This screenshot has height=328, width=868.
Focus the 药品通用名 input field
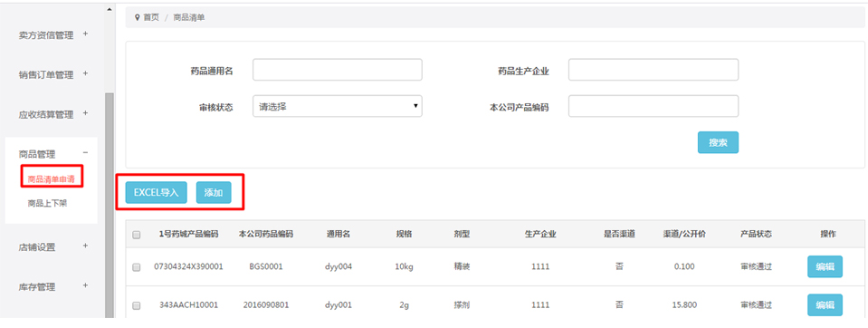(x=337, y=70)
